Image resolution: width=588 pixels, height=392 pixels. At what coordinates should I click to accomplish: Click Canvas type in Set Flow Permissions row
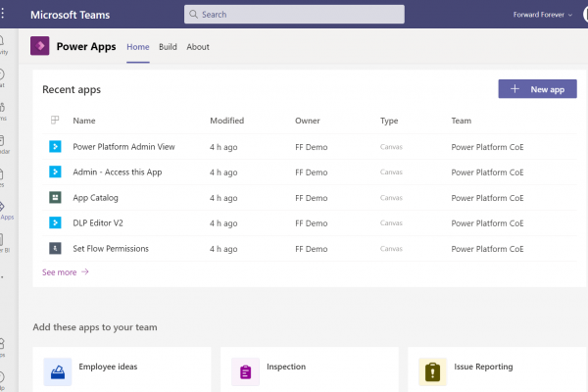tap(391, 248)
